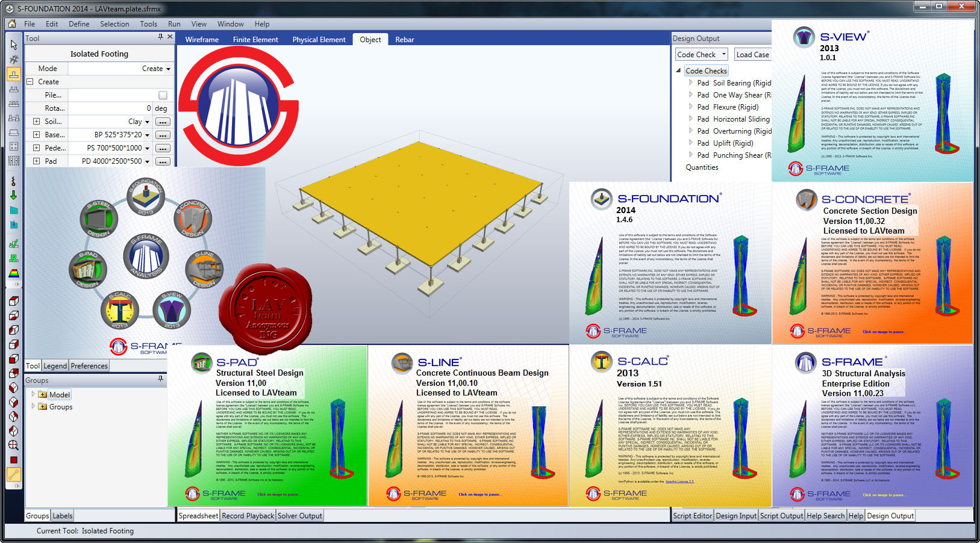
Task: Open the Mode Create dropdown arrow
Action: [168, 69]
